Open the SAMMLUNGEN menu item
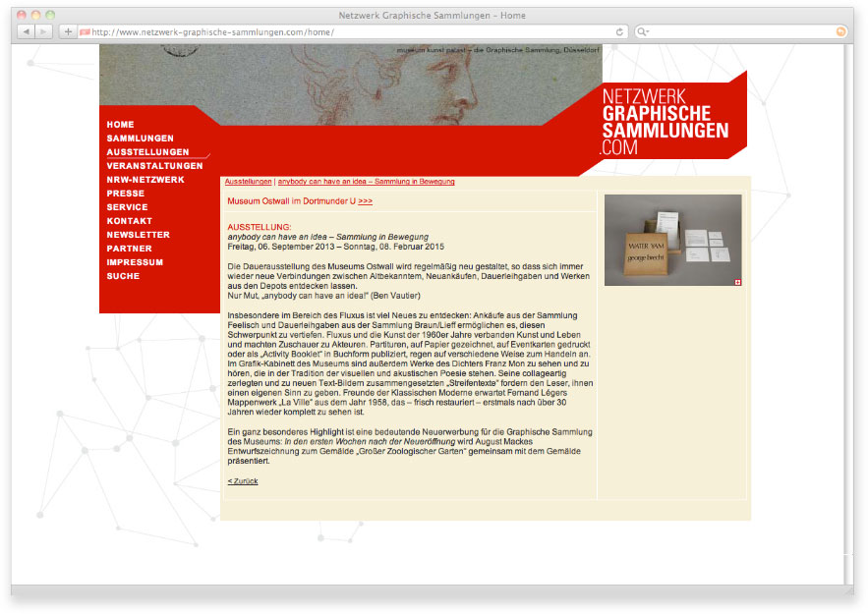 pos(140,139)
